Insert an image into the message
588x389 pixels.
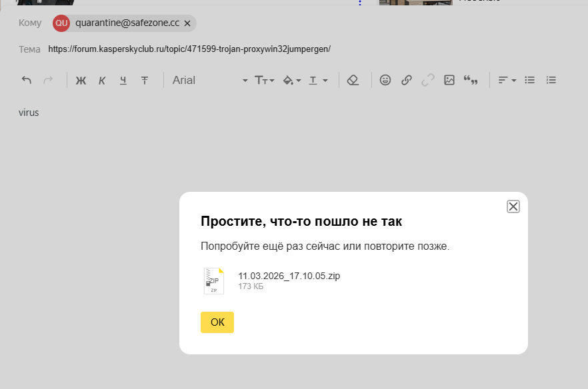tap(449, 80)
